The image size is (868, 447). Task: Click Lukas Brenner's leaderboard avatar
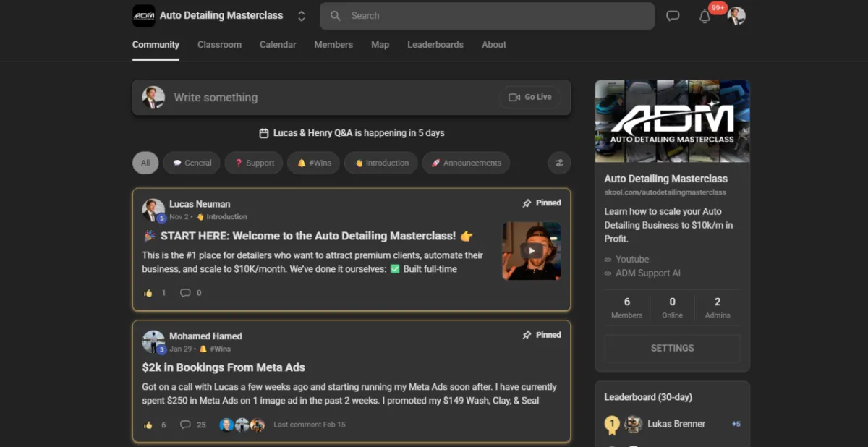[633, 424]
